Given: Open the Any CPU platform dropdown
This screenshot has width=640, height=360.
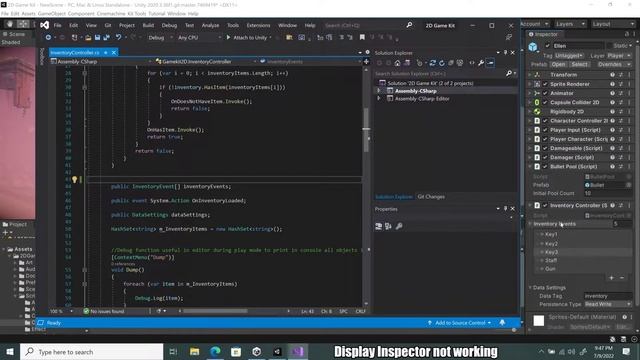Looking at the screenshot, I should tap(199, 37).
